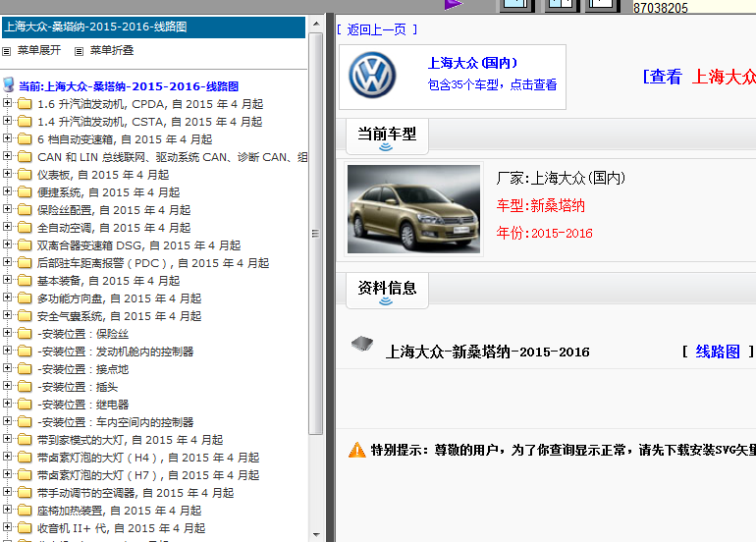Click the 查看 上海大众 link at the right

[699, 77]
